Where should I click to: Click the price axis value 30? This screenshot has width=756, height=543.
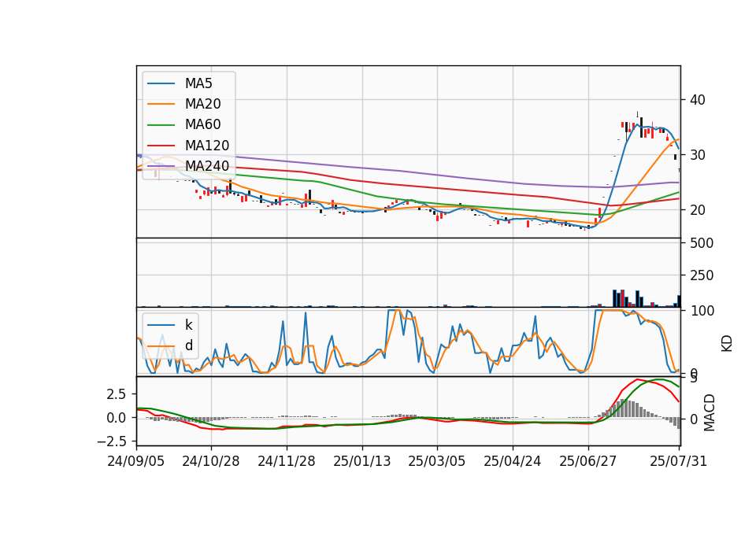pos(698,155)
